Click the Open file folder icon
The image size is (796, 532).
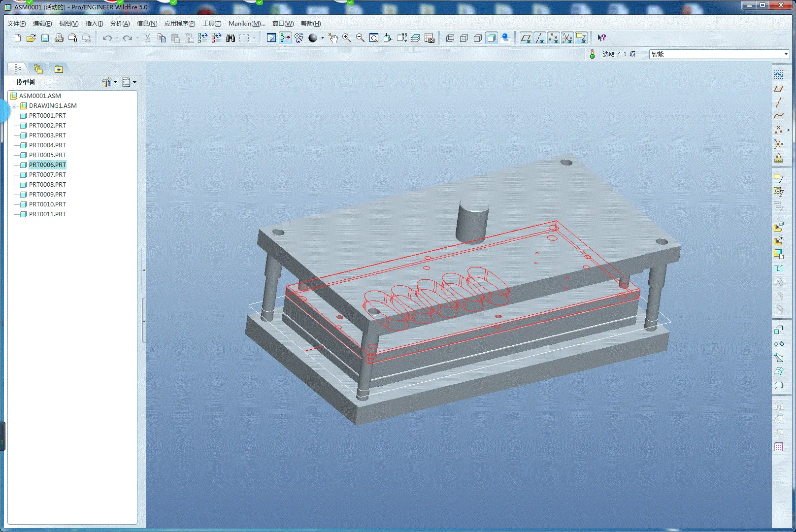31,38
